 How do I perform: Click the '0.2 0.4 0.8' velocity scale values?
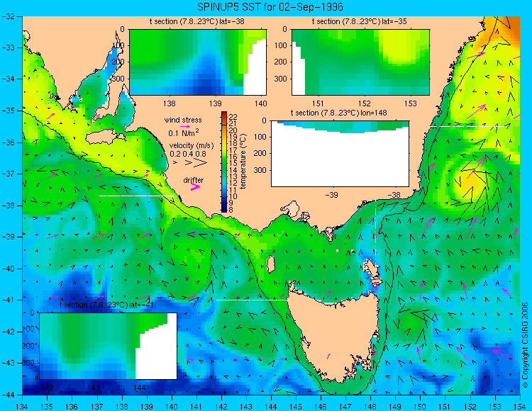click(188, 154)
